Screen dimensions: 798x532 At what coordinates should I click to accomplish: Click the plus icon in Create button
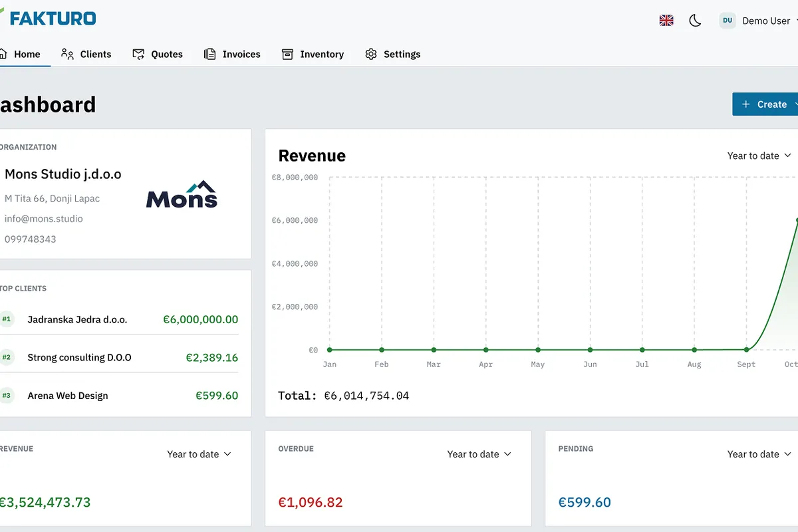coord(746,104)
